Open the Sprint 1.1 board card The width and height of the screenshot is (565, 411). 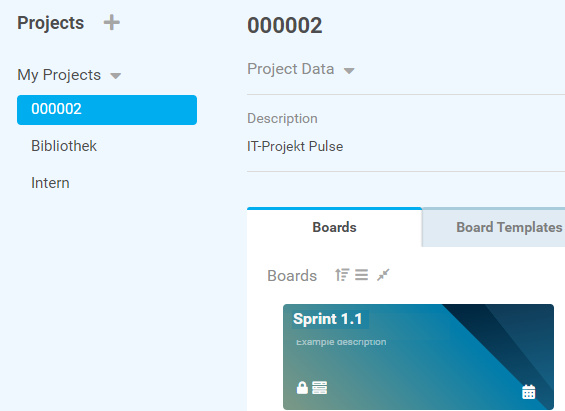pyautogui.click(x=418, y=357)
